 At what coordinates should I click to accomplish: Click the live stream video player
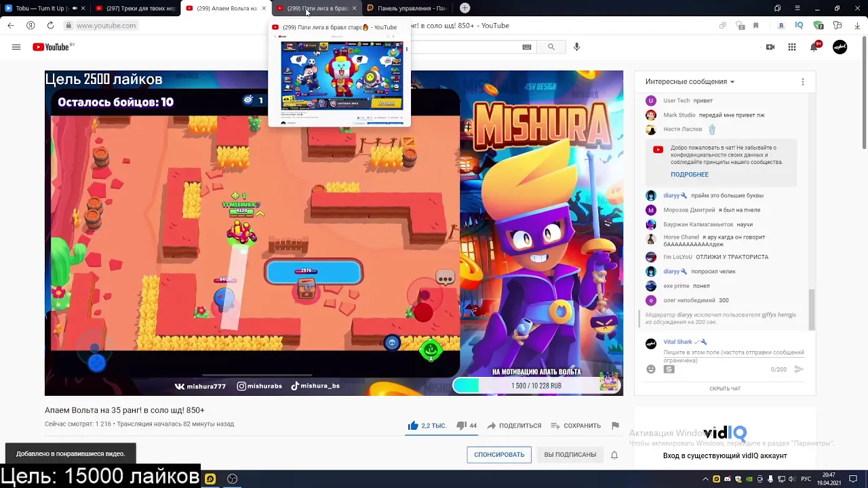pyautogui.click(x=334, y=233)
